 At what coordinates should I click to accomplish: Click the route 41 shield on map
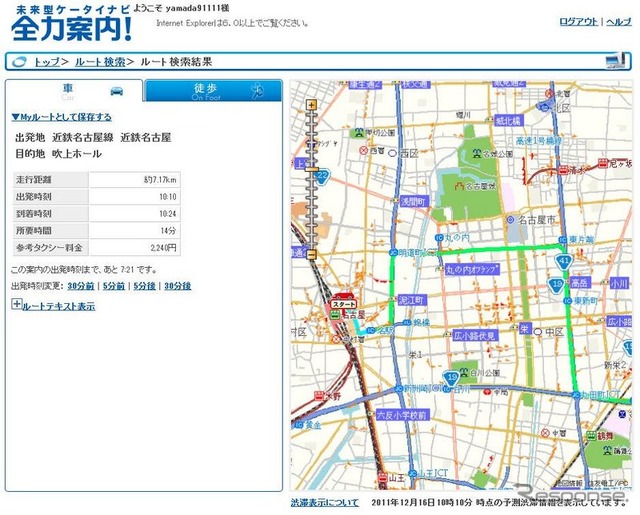564,260
